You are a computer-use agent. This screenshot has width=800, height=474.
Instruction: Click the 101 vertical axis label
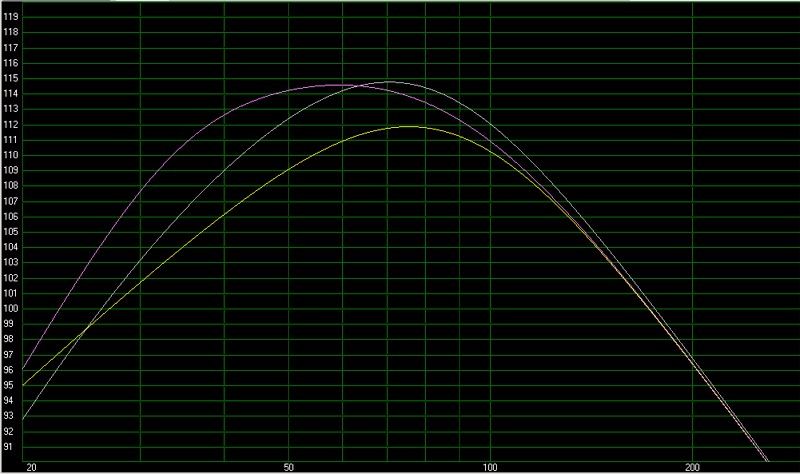(11, 293)
